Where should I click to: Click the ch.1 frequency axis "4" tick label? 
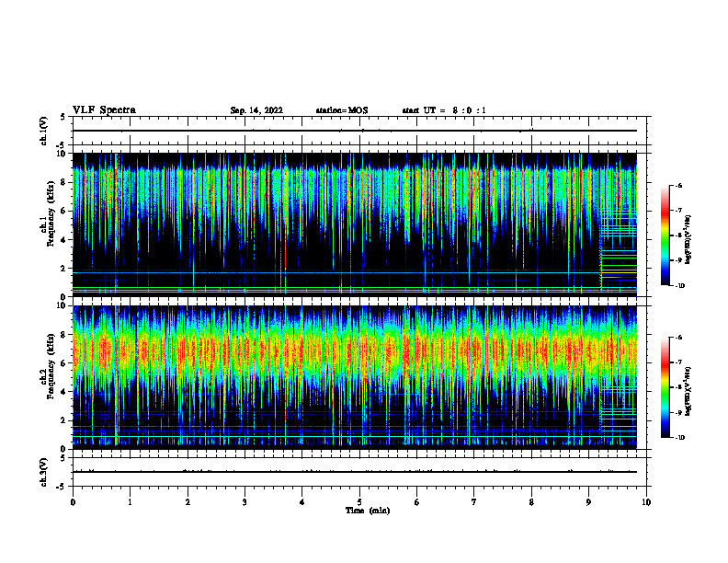pyautogui.click(x=64, y=240)
